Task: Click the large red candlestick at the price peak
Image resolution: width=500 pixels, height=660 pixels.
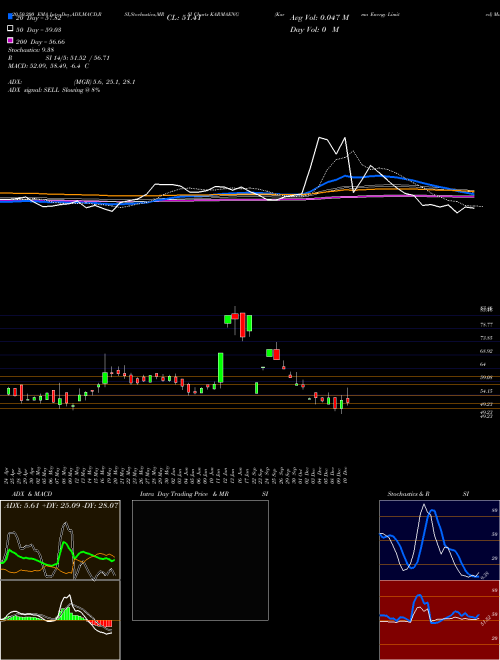Action: pyautogui.click(x=242, y=325)
